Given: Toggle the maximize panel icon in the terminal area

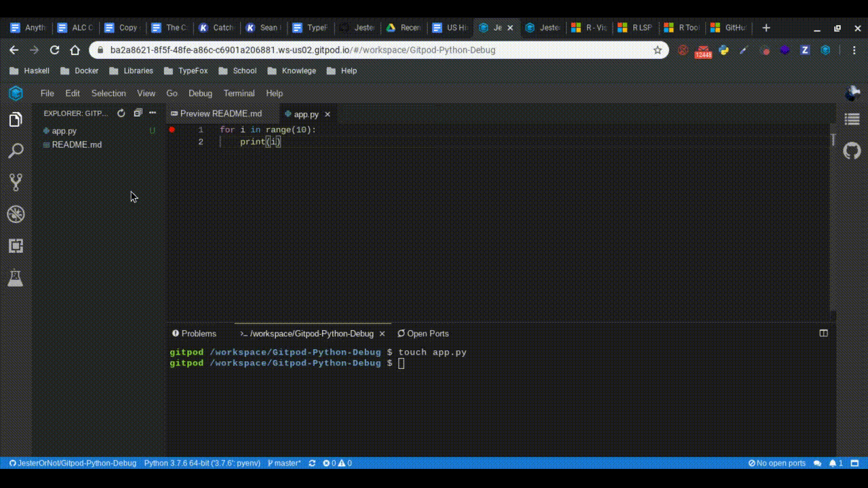Looking at the screenshot, I should point(823,333).
